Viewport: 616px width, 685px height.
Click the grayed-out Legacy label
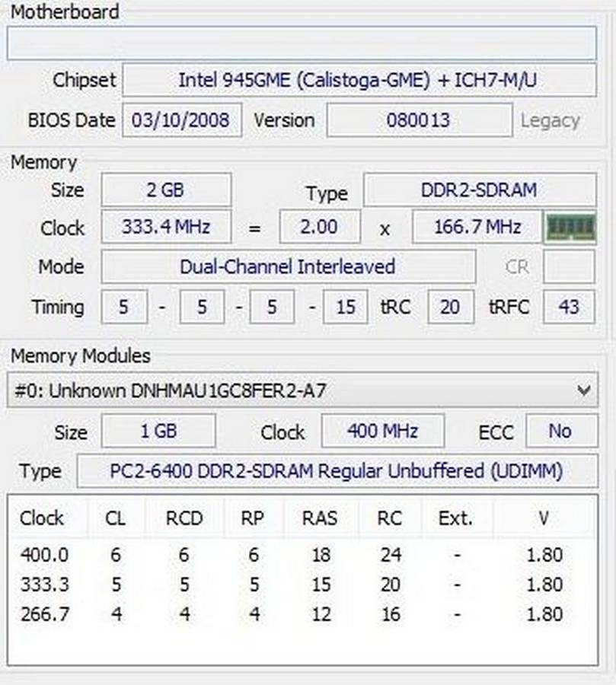tap(550, 120)
